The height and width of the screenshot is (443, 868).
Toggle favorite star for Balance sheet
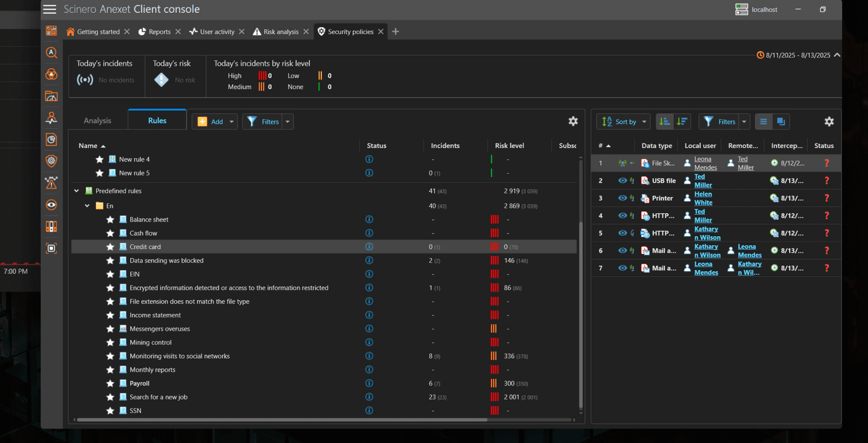tap(110, 219)
